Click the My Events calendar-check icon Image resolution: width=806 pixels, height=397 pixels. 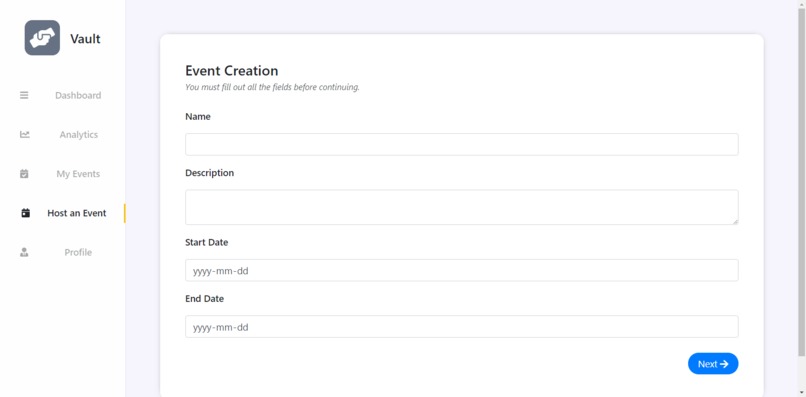24,174
